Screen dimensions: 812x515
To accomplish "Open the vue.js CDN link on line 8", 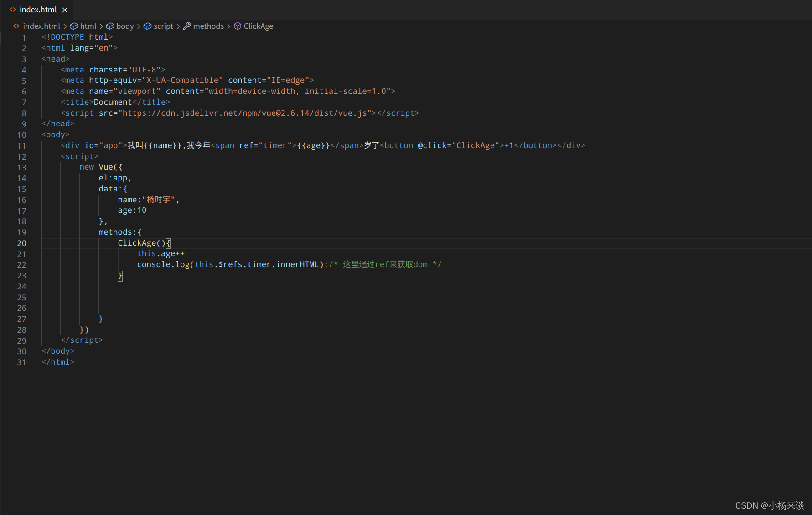I will point(245,113).
